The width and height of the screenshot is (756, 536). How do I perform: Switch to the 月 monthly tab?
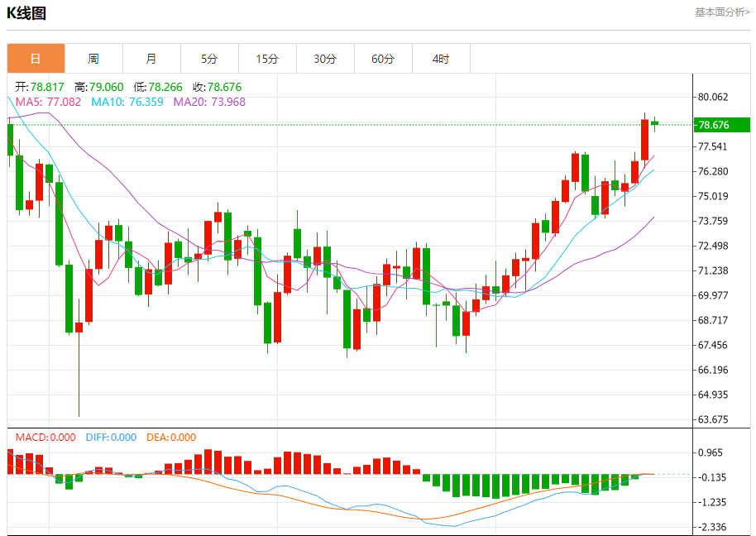coord(151,59)
